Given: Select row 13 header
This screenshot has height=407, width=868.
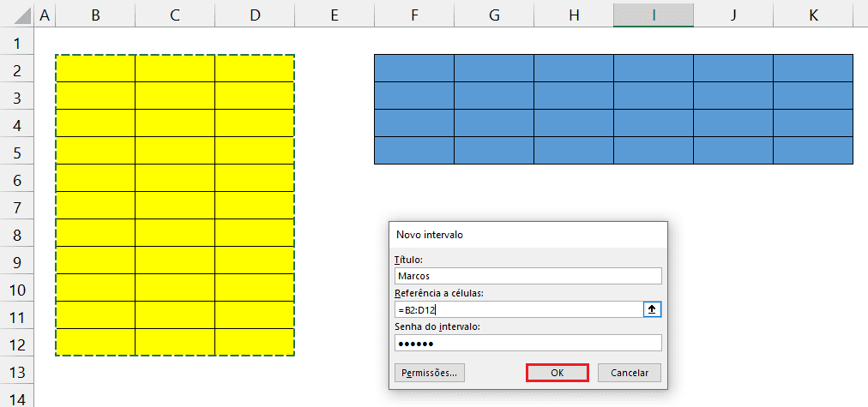Looking at the screenshot, I should [x=17, y=372].
